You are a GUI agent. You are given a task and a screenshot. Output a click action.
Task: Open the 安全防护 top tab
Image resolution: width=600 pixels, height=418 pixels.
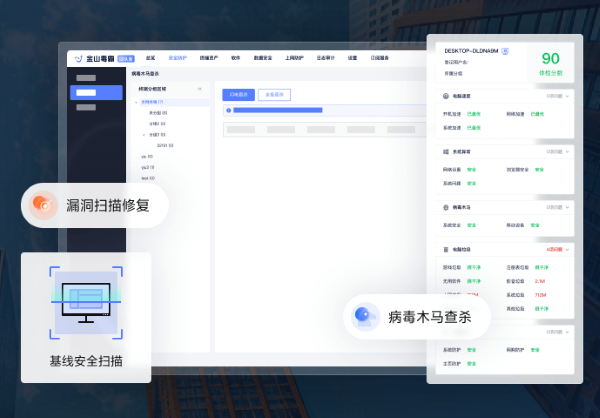pyautogui.click(x=178, y=58)
